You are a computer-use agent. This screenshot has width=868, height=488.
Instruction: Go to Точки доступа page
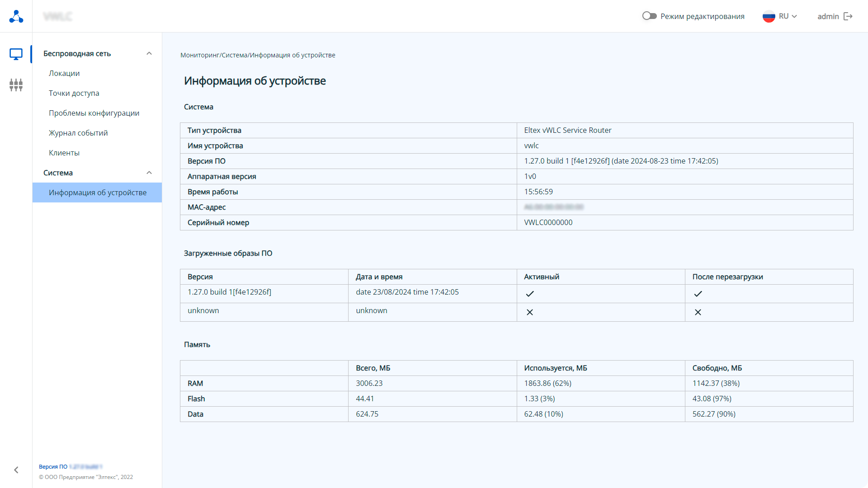(74, 93)
